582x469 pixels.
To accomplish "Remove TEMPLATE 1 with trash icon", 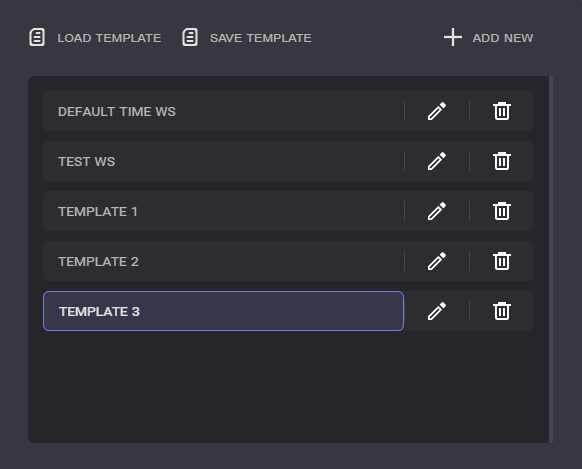I will 502,211.
